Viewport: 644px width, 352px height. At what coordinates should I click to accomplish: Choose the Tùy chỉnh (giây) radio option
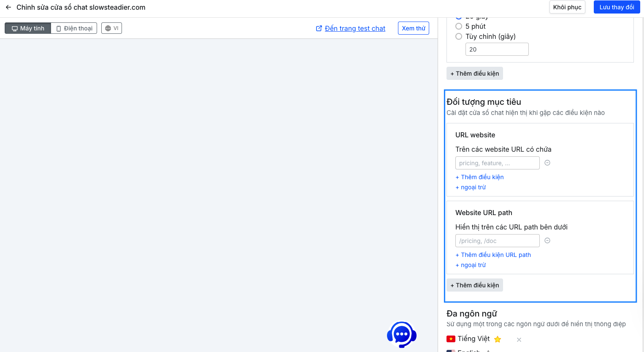tap(459, 36)
